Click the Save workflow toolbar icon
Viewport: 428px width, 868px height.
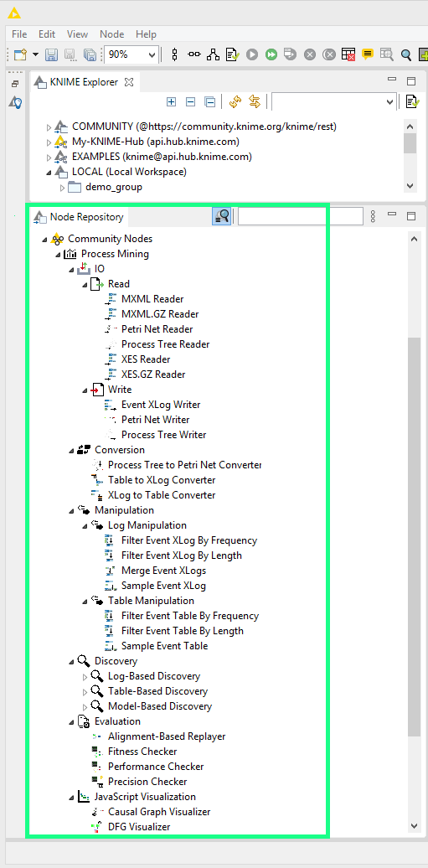click(x=51, y=54)
